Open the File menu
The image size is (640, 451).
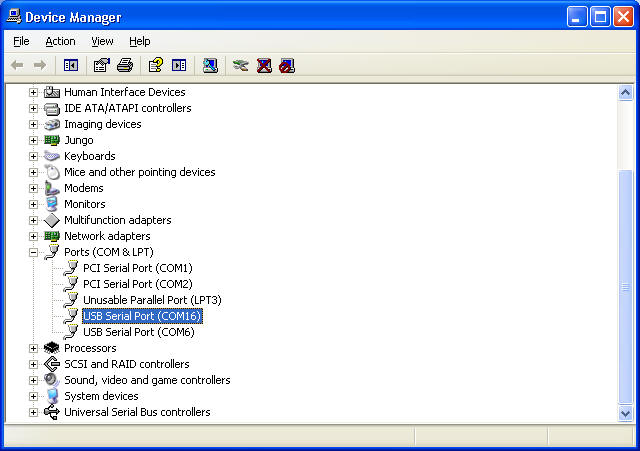coord(21,41)
